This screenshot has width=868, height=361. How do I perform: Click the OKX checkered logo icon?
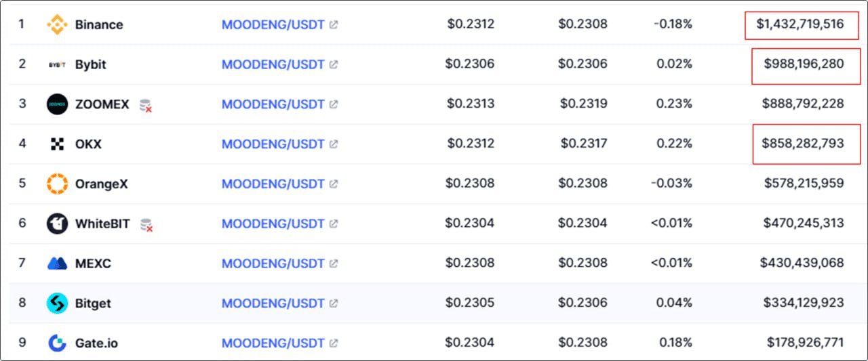pos(57,144)
